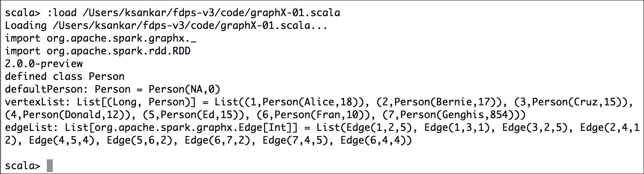Click the '2.0.0-preview' version text
The image size is (644, 174).
tap(44, 64)
